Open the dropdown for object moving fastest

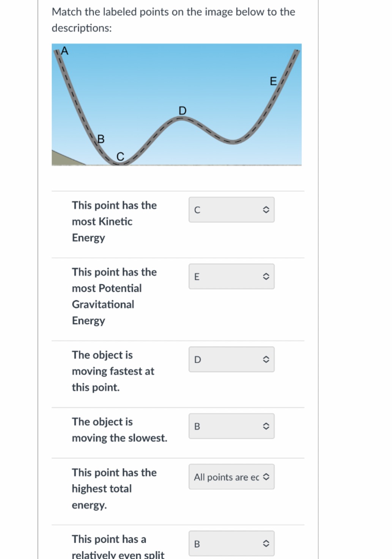(x=231, y=359)
